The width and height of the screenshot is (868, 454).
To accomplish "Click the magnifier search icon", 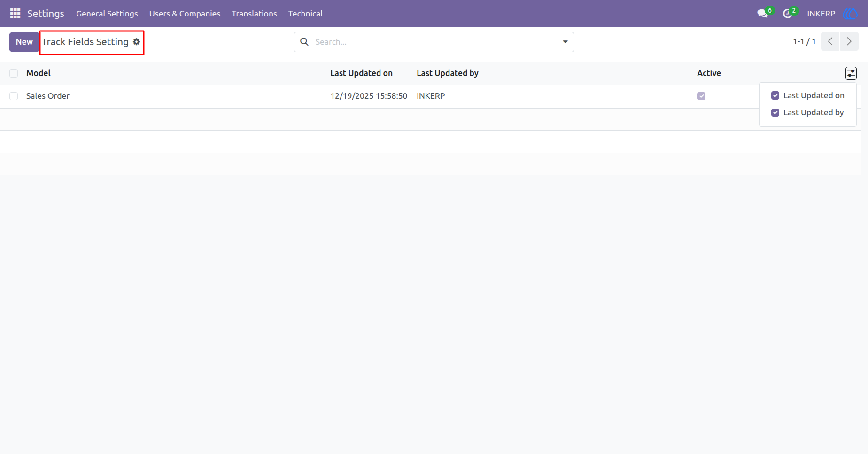I will pyautogui.click(x=304, y=42).
